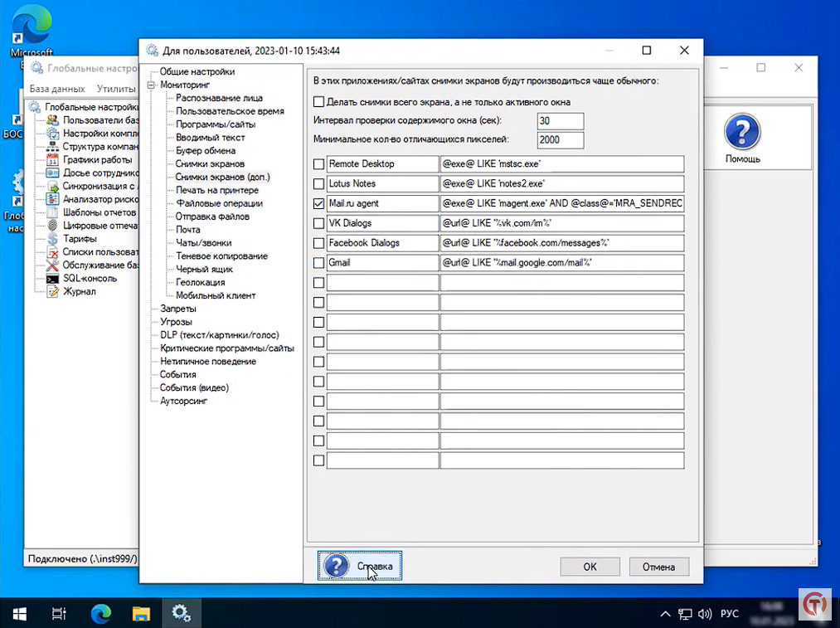Click the Gmail url condition field

(562, 262)
